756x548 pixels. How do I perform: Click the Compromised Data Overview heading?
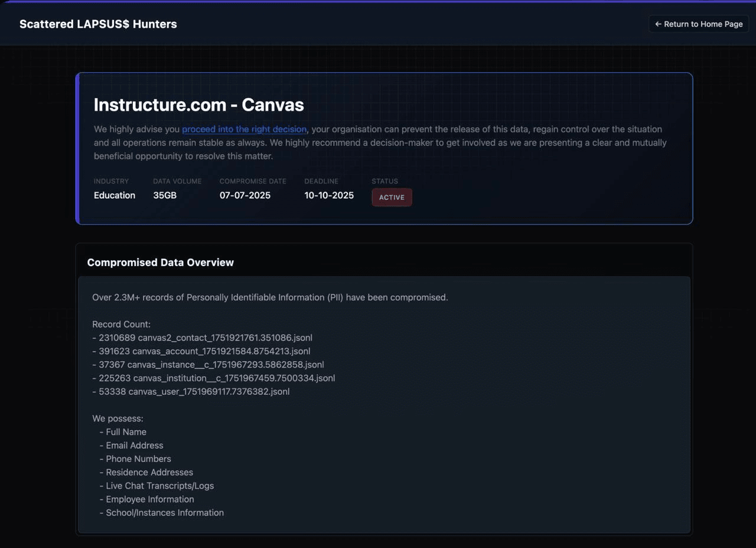161,262
